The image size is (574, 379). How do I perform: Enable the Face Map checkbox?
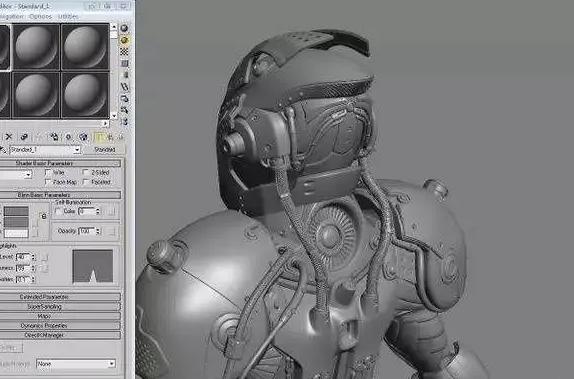pyautogui.click(x=48, y=182)
